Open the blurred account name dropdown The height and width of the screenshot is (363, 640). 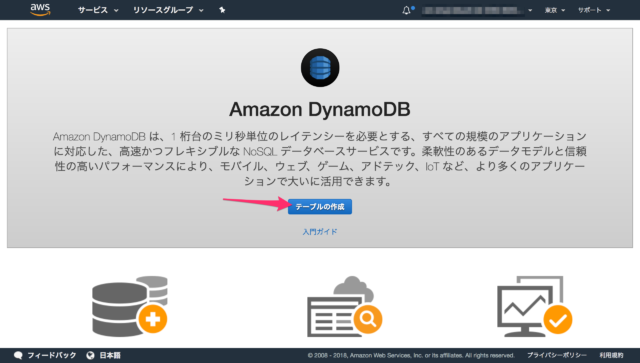click(477, 10)
